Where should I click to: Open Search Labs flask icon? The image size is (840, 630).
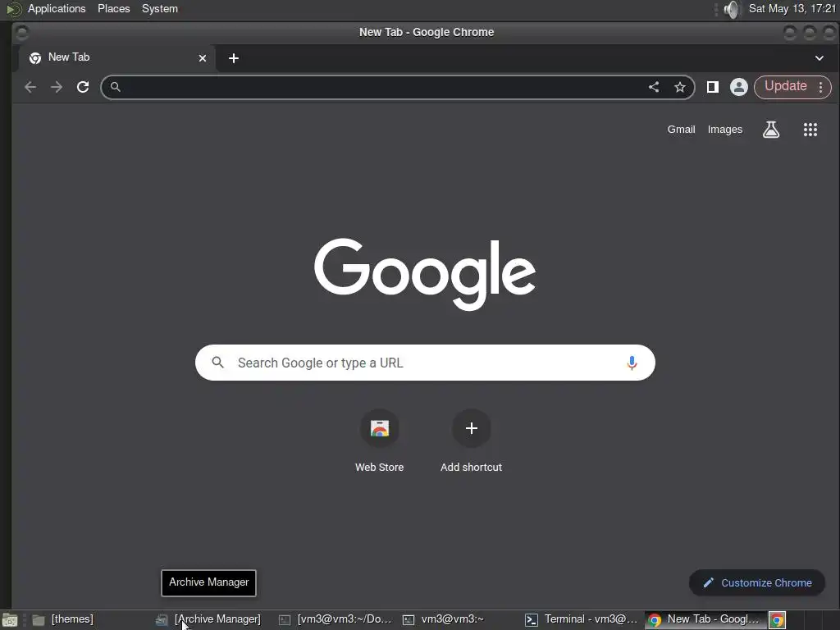(771, 129)
